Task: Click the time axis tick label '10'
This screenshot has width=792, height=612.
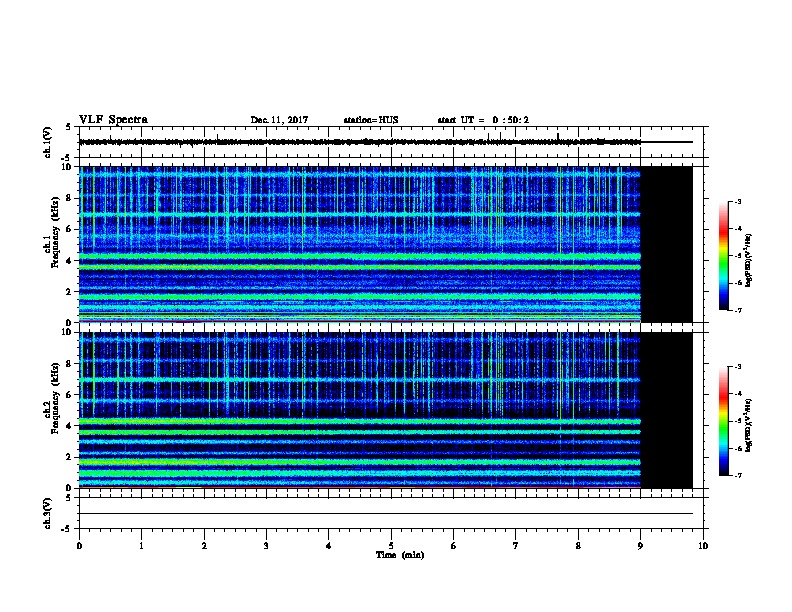Action: pos(703,546)
